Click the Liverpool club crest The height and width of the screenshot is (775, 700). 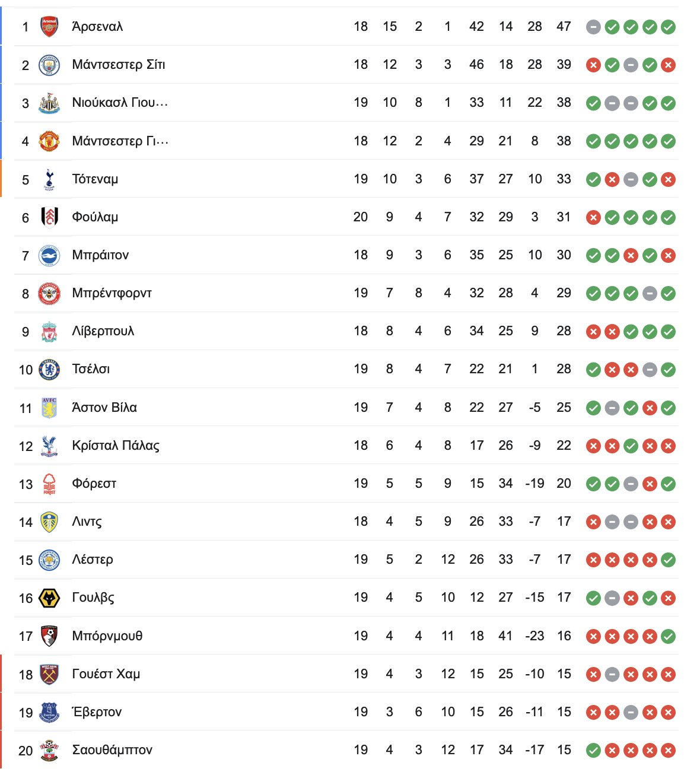point(49,331)
